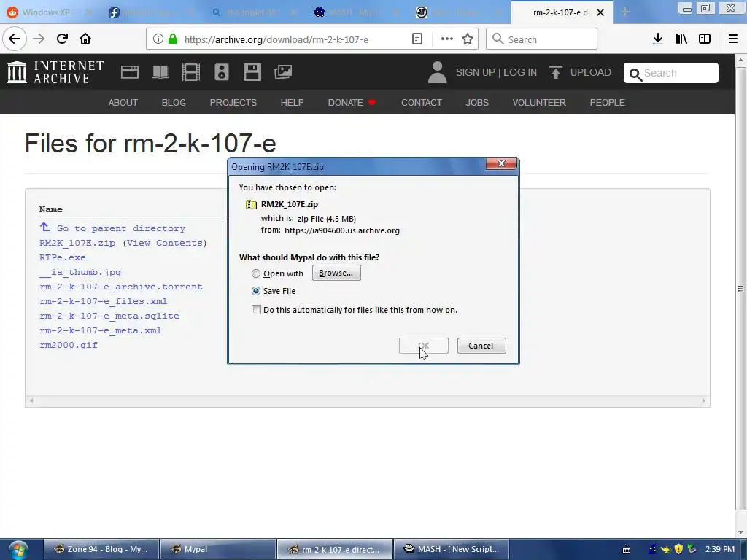The height and width of the screenshot is (560, 747).
Task: Open the ABOUT menu item
Action: pyautogui.click(x=123, y=102)
